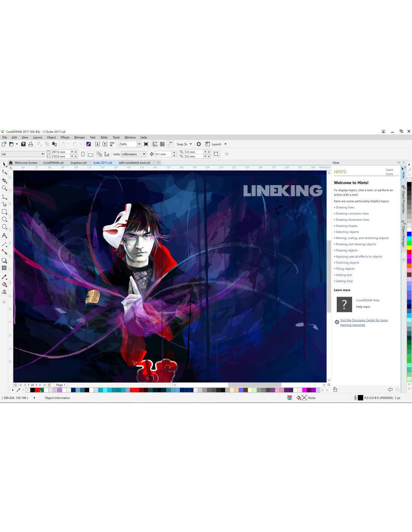Image resolution: width=412 pixels, height=532 pixels.
Task: Create a new document from the toolbar
Action: point(4,144)
